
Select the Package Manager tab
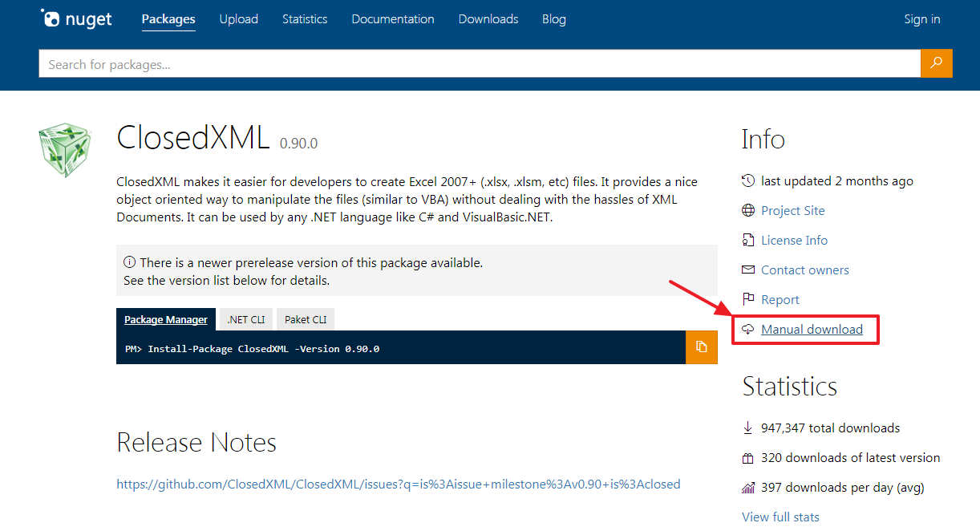pos(166,319)
